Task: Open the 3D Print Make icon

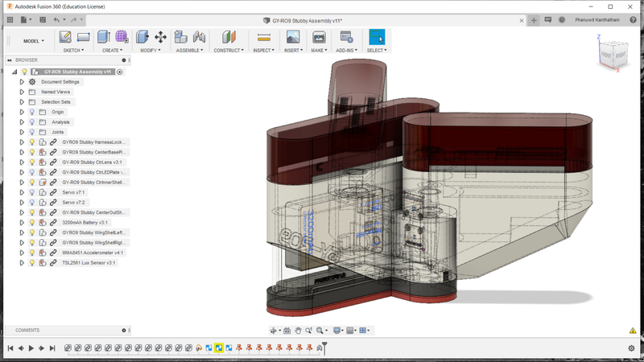Action: coord(319,37)
